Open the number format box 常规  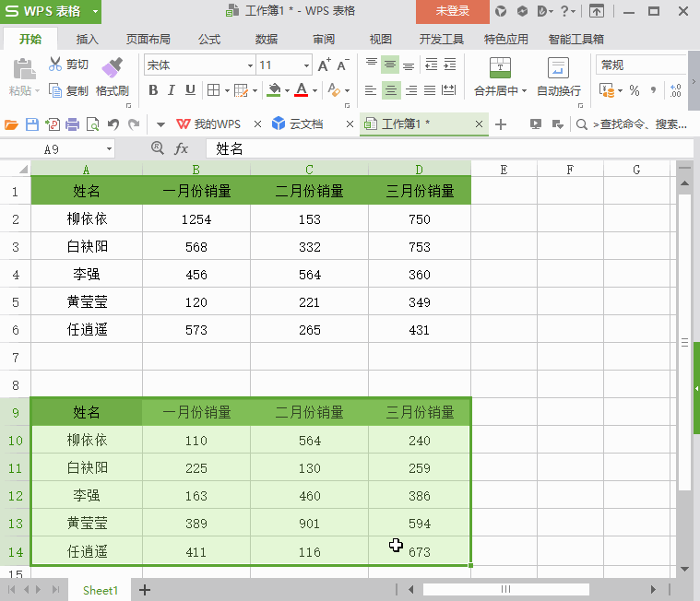coord(641,65)
